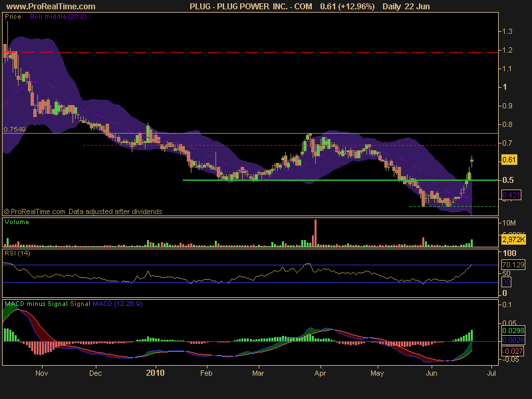The height and width of the screenshot is (399, 532).
Task: Click the red Signal legend label
Action: tap(80, 304)
